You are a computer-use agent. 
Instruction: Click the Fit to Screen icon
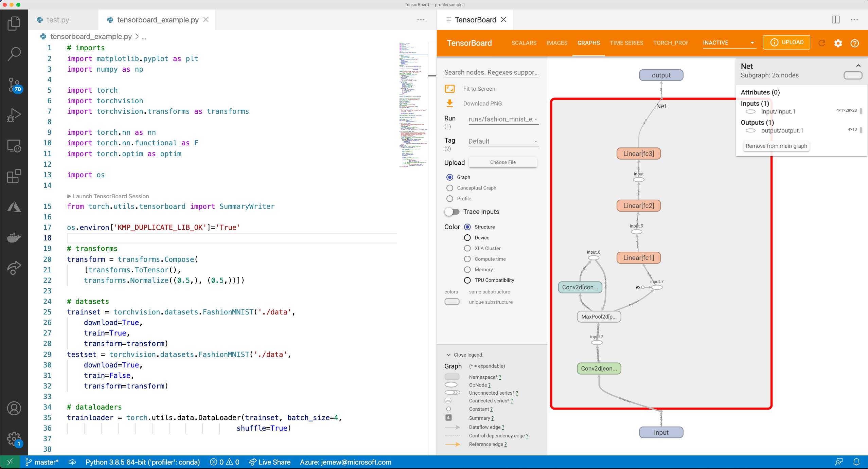[x=450, y=89]
